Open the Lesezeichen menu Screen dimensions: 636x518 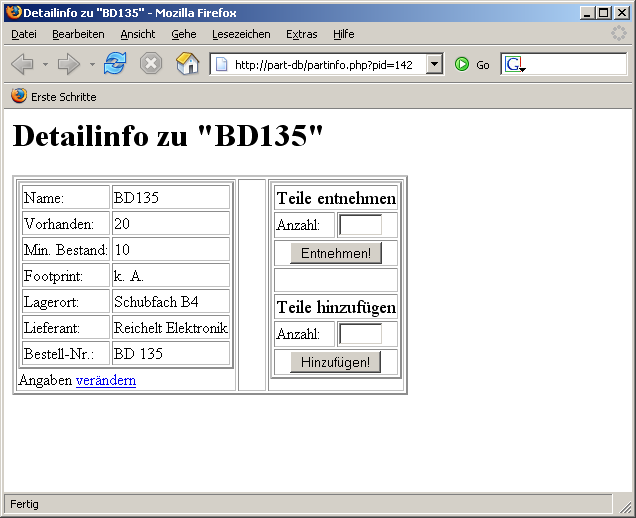pos(241,34)
